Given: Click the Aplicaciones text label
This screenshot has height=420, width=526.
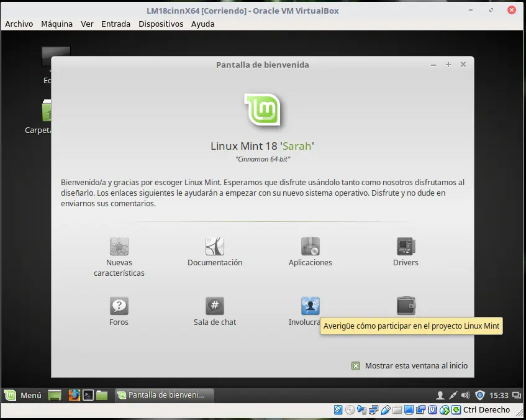Looking at the screenshot, I should click(x=311, y=263).
